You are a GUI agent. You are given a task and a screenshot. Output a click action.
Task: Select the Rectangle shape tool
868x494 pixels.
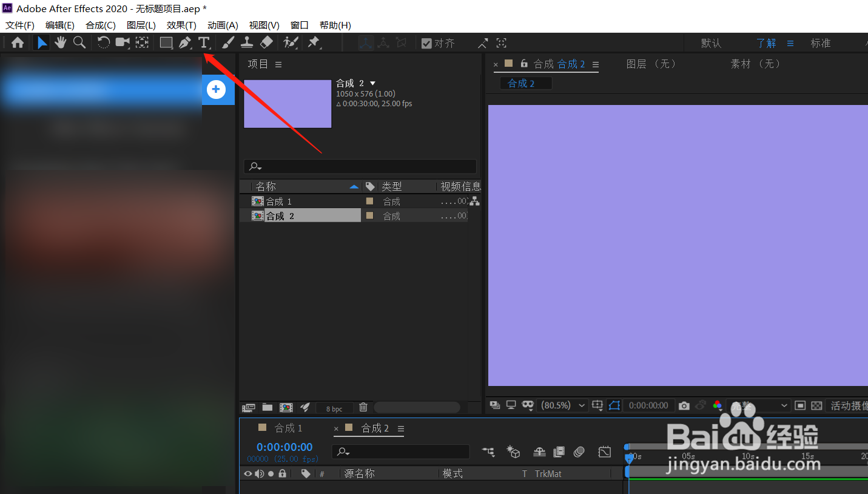[165, 42]
